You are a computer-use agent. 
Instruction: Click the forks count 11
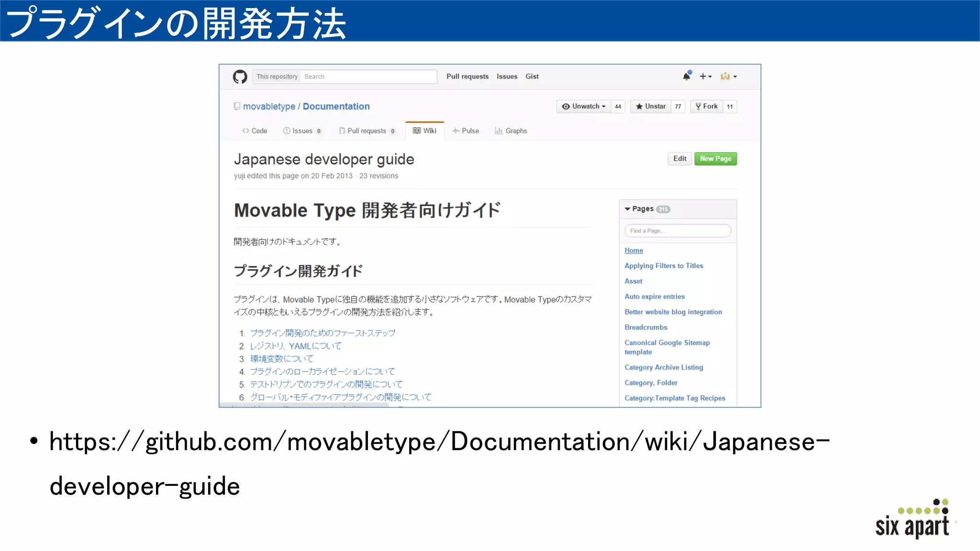pyautogui.click(x=730, y=107)
